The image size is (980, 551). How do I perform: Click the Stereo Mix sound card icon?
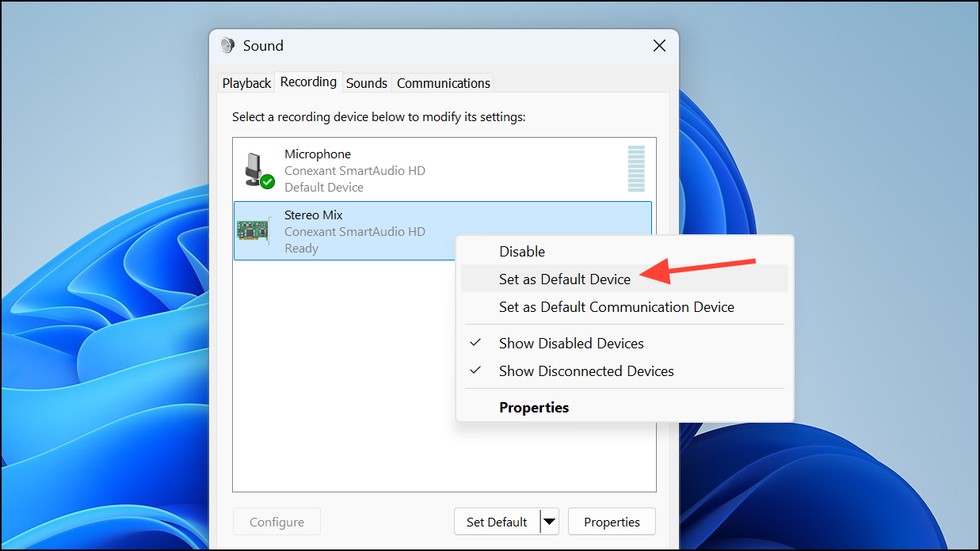pyautogui.click(x=254, y=230)
